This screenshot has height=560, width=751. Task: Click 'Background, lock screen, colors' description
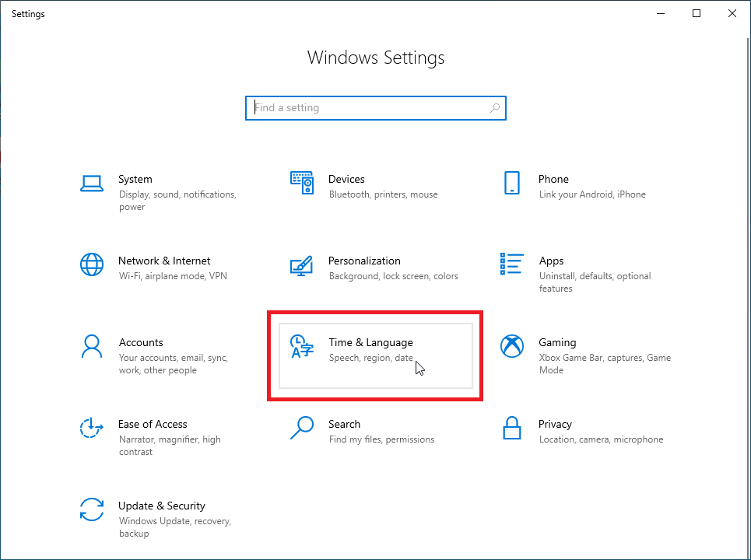tap(394, 276)
